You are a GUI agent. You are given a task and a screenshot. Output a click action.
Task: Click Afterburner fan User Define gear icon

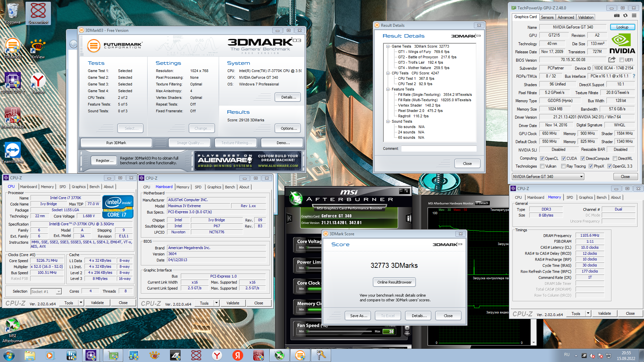point(407,330)
